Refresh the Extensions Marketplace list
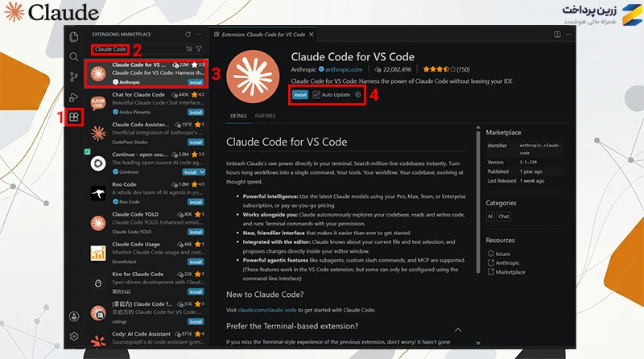This screenshot has width=644, height=359. pos(188,35)
